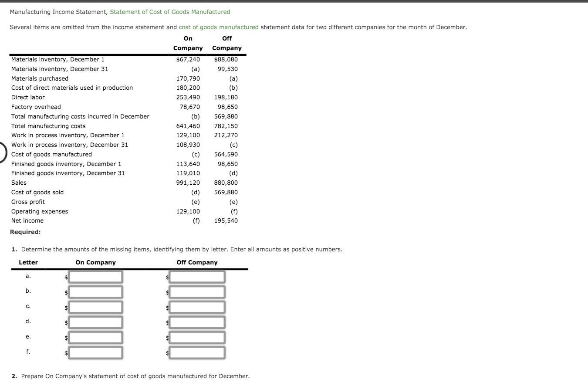The width and height of the screenshot is (588, 386).
Task: Select the On Company field for letter f
Action: pos(95,352)
